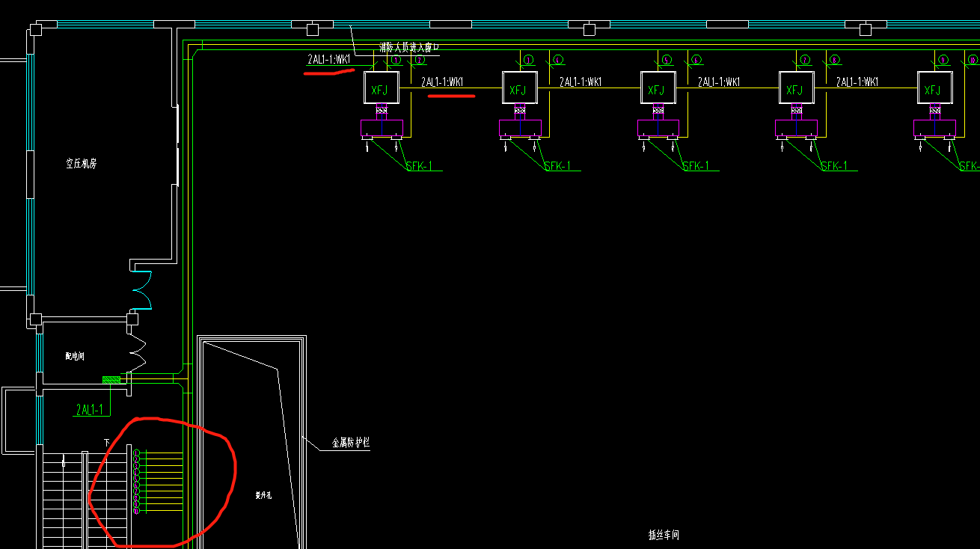Pick the 2AL1-1:WK1 label left of tag 1
Viewport: 980px width, 549px height.
(329, 59)
